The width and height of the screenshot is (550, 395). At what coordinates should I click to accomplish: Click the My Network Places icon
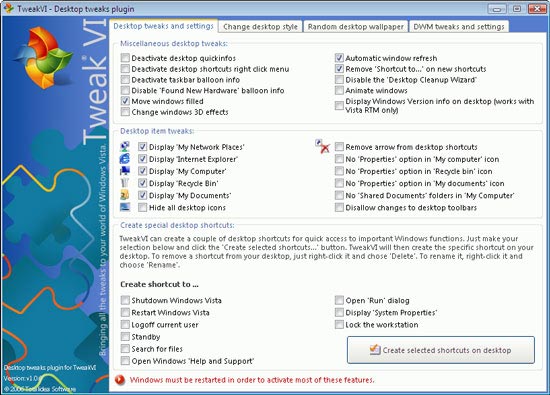pos(125,146)
